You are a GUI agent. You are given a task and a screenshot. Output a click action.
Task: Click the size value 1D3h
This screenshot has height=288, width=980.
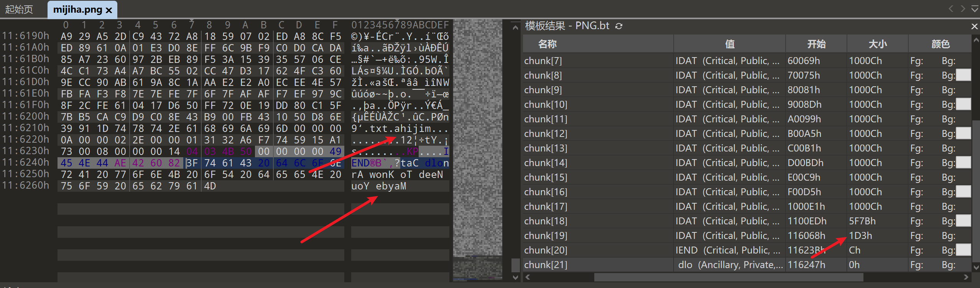[860, 235]
